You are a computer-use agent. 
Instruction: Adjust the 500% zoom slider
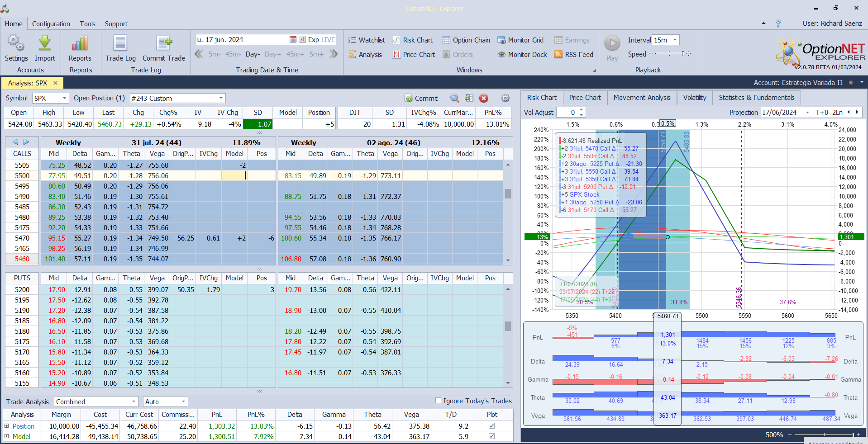tap(824, 435)
